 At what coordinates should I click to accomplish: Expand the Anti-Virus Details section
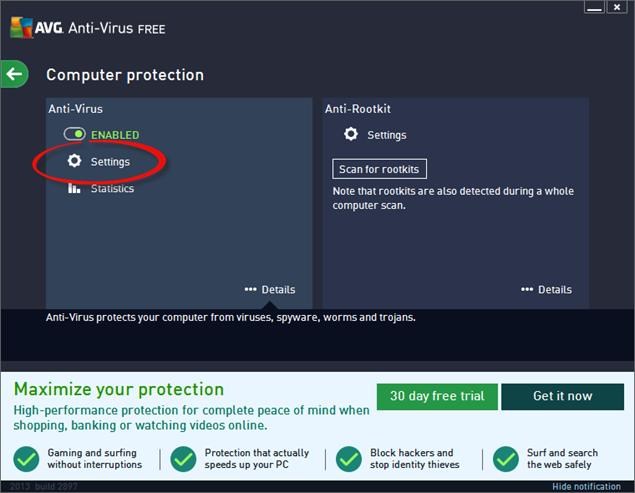[x=270, y=290]
